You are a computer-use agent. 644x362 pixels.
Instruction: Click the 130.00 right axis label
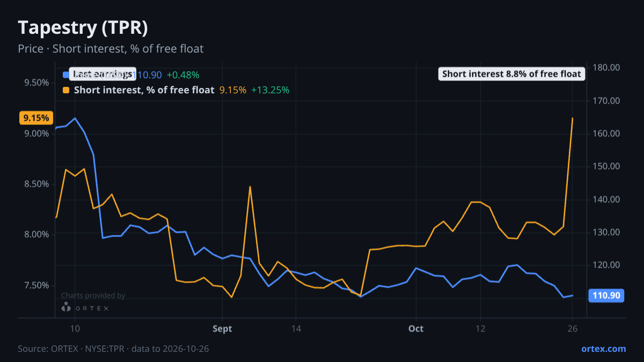coord(606,232)
